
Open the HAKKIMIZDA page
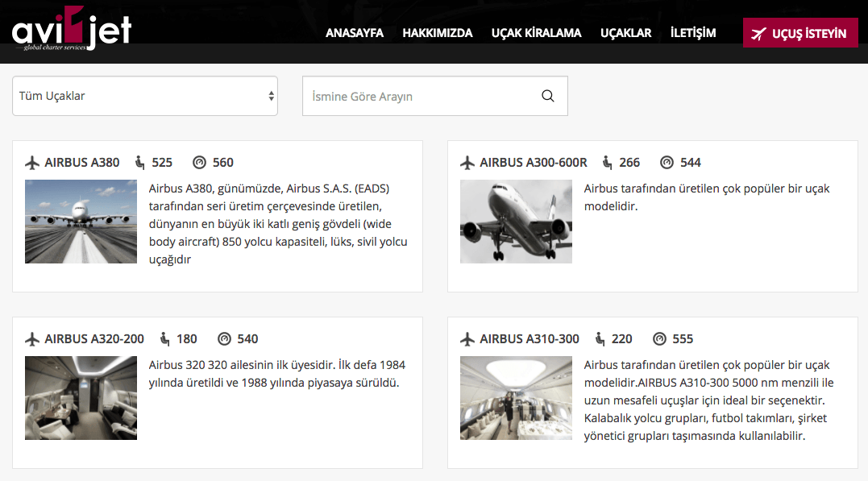click(x=438, y=33)
